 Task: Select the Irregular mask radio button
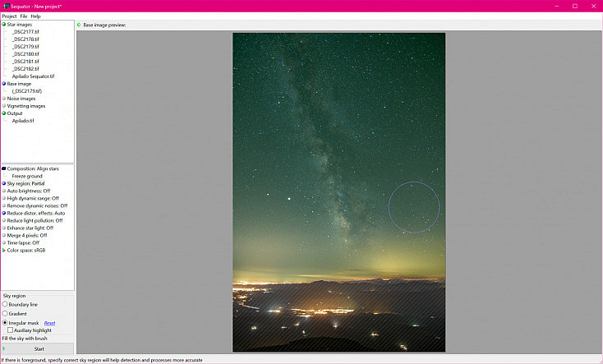(x=5, y=323)
